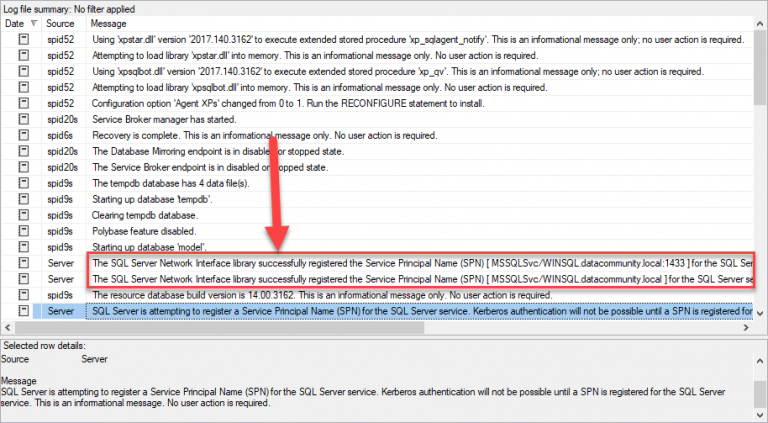
Task: Click the icon for 'resource database build version' row
Action: coord(24,295)
